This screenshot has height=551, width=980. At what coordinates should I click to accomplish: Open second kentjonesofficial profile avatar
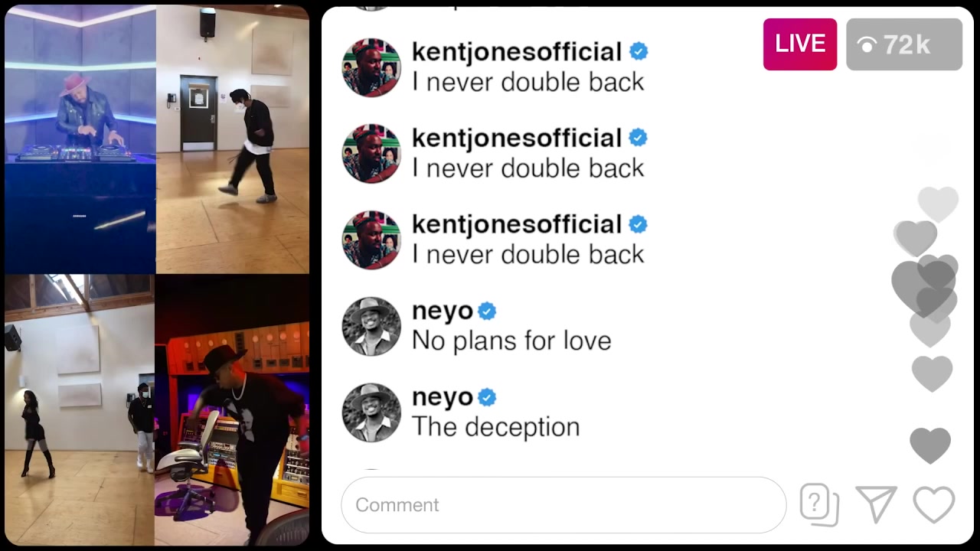(371, 154)
